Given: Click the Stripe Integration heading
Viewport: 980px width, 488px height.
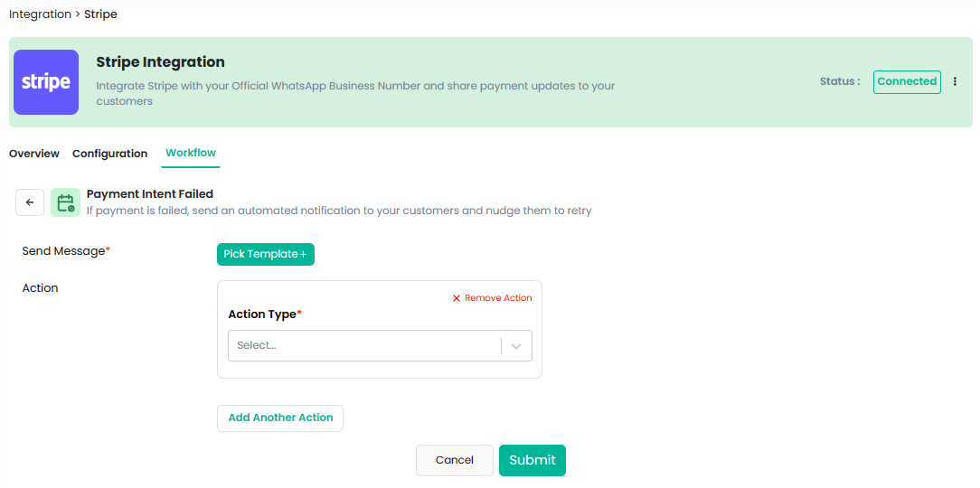Looking at the screenshot, I should point(160,62).
